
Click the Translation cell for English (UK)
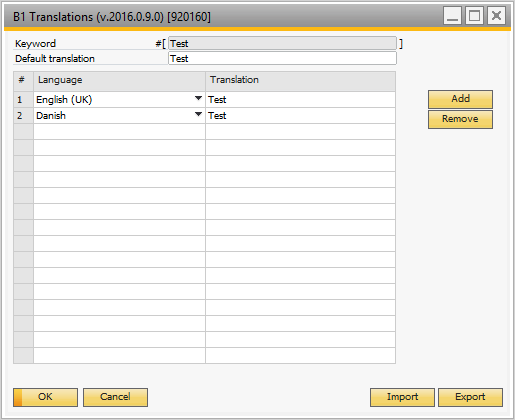[x=300, y=99]
